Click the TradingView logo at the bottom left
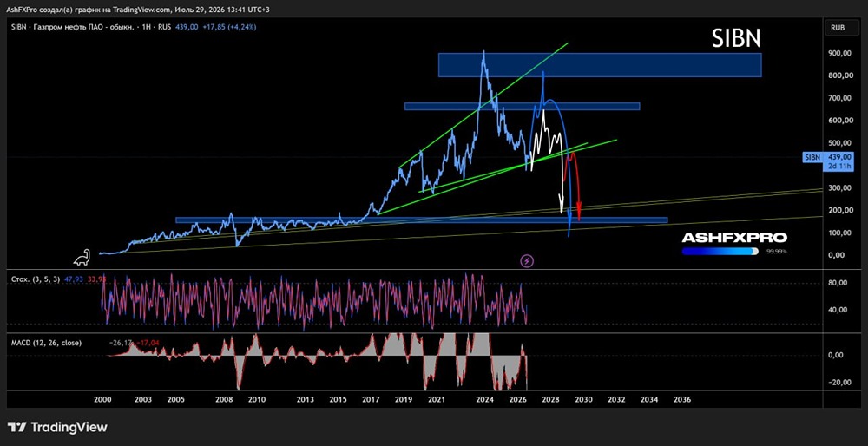Image resolution: width=868 pixels, height=446 pixels. [x=57, y=427]
